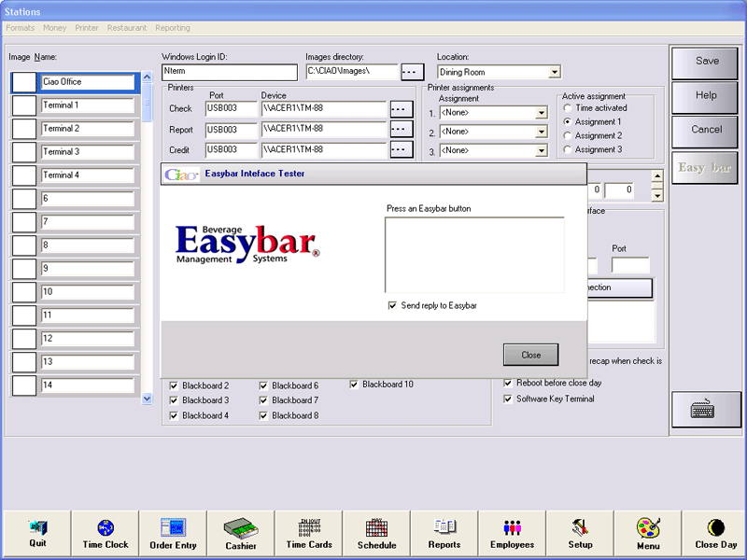
Task: Select the Time activated radio option
Action: click(x=568, y=108)
